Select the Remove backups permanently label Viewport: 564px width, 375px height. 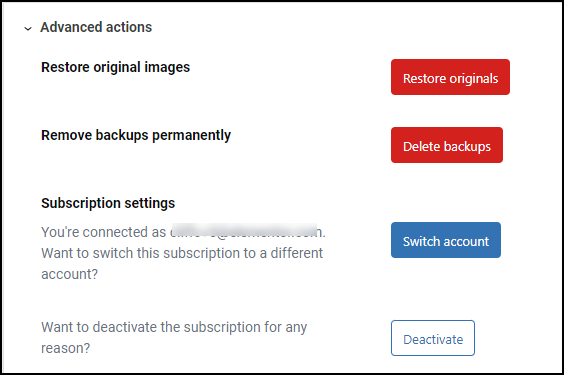tap(136, 136)
